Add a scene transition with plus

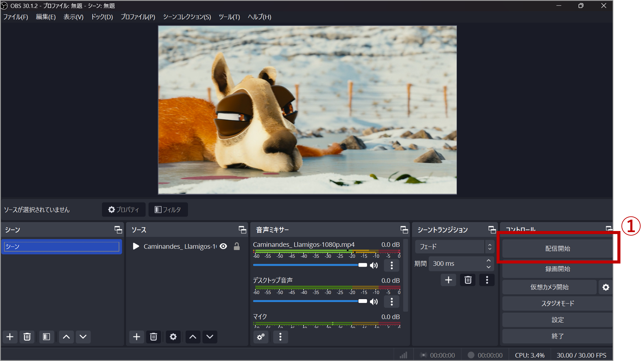pyautogui.click(x=449, y=280)
